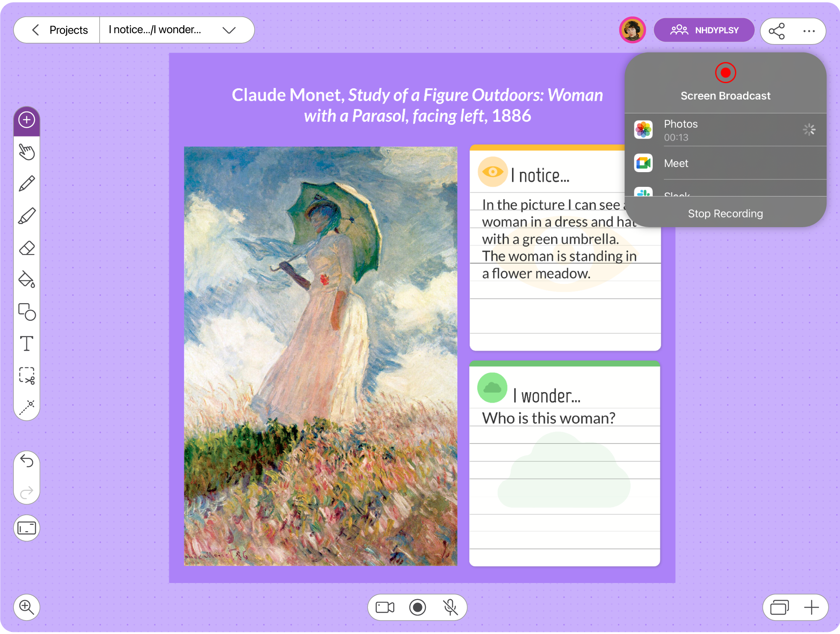
Task: Open the add content plus tool
Action: [x=27, y=120]
